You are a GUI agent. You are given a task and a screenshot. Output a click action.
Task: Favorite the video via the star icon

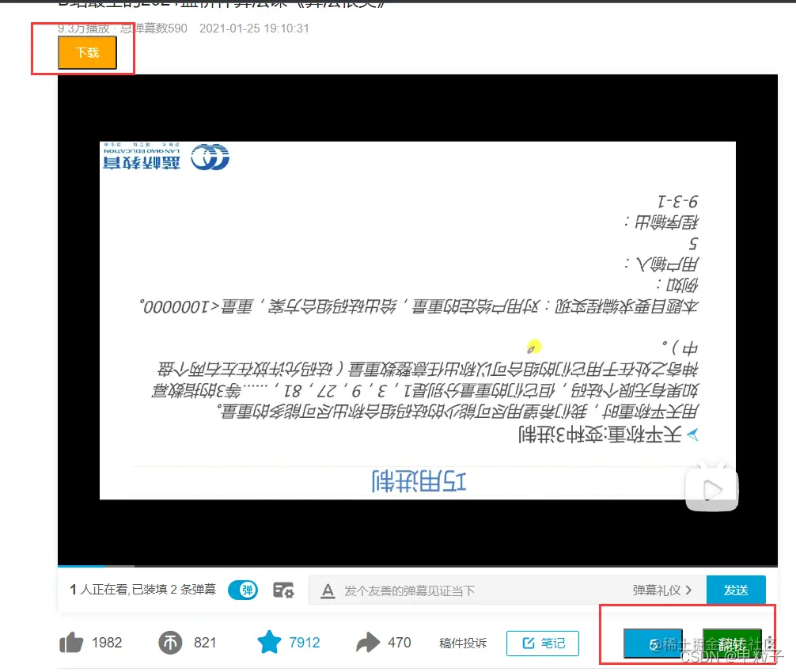267,642
